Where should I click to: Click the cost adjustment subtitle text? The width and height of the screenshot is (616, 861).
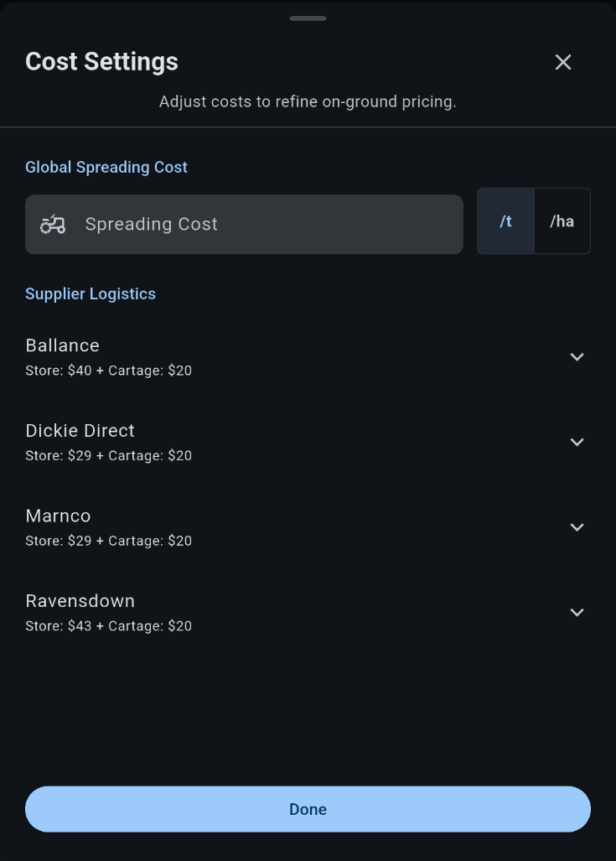pos(308,101)
